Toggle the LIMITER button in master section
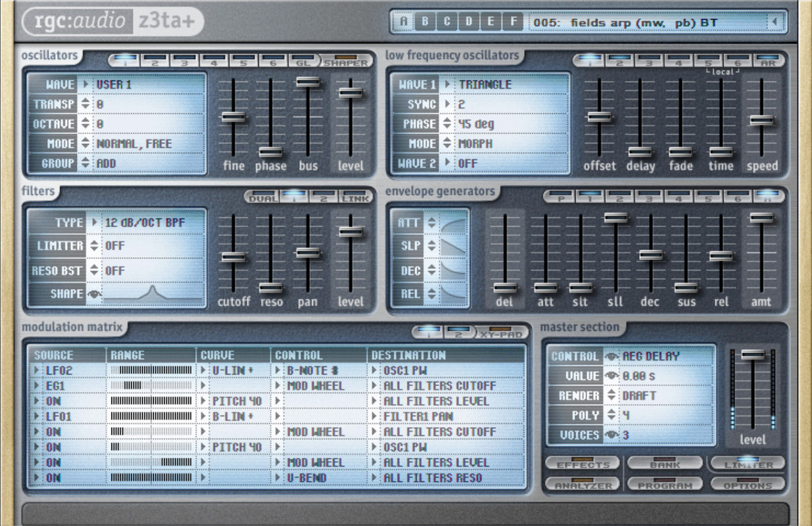The height and width of the screenshot is (526, 812). coord(748,463)
